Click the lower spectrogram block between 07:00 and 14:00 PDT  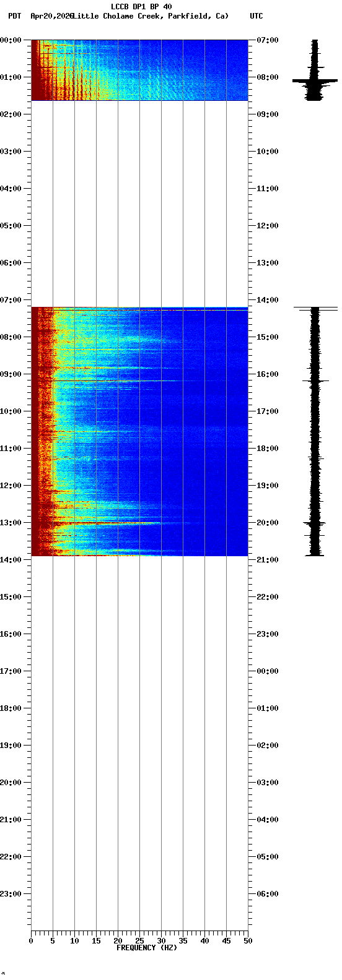pos(139,431)
